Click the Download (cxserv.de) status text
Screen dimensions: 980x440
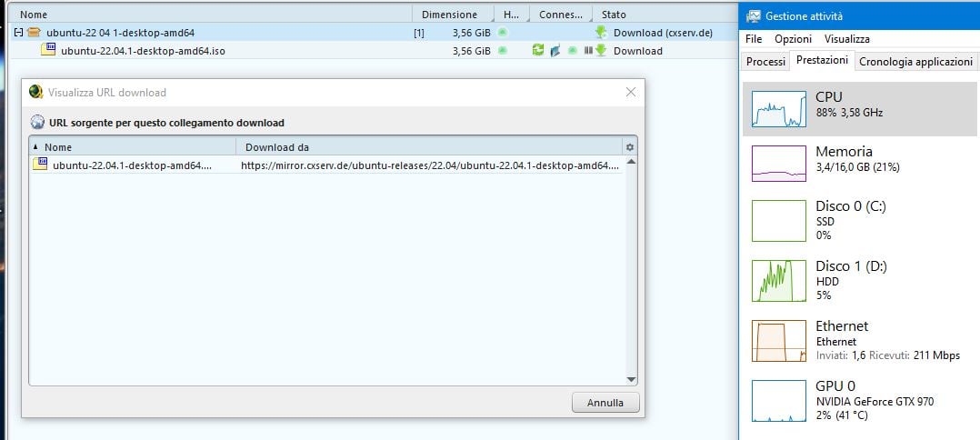point(663,33)
